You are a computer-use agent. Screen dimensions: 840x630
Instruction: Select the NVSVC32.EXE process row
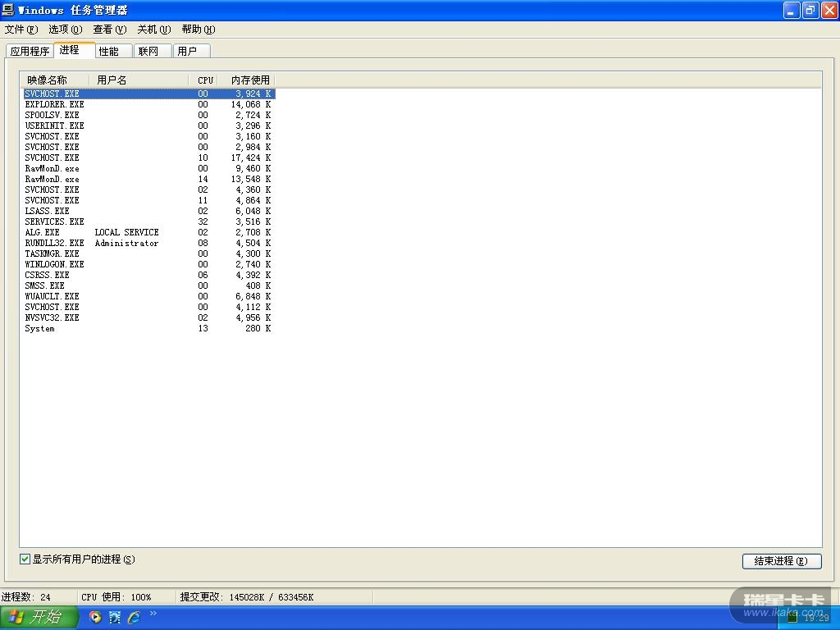[x=148, y=317]
